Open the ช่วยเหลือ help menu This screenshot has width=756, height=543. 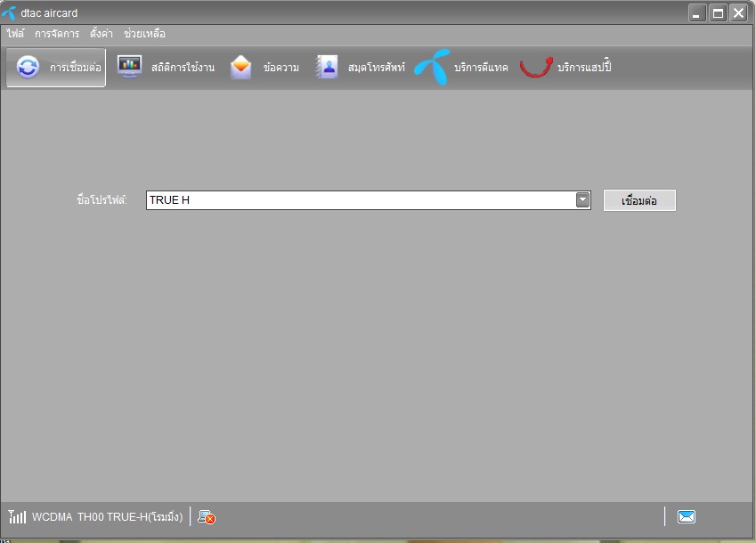pyautogui.click(x=144, y=34)
